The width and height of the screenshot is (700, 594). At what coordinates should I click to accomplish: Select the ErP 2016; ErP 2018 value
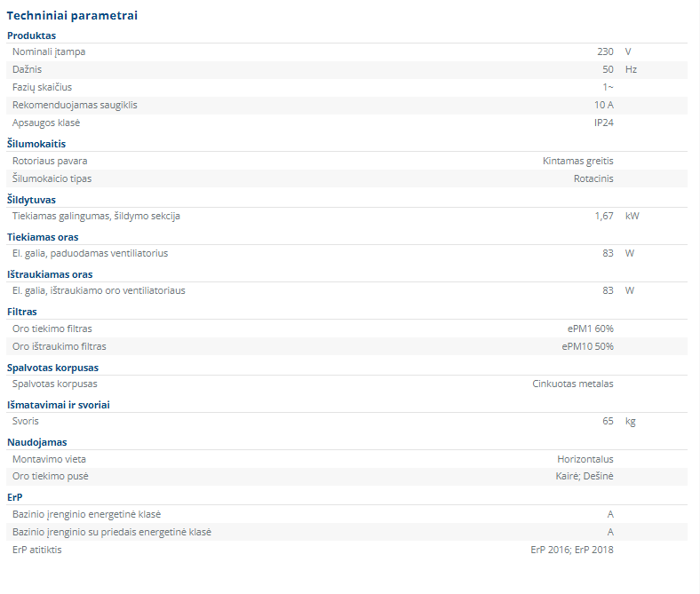572,550
